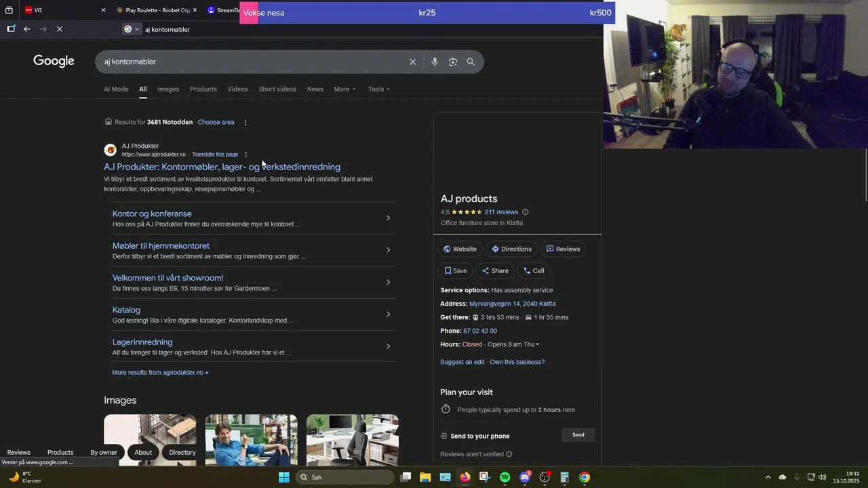Expand opening hours for AJ products
This screenshot has height=488, width=868.
pyautogui.click(x=537, y=344)
